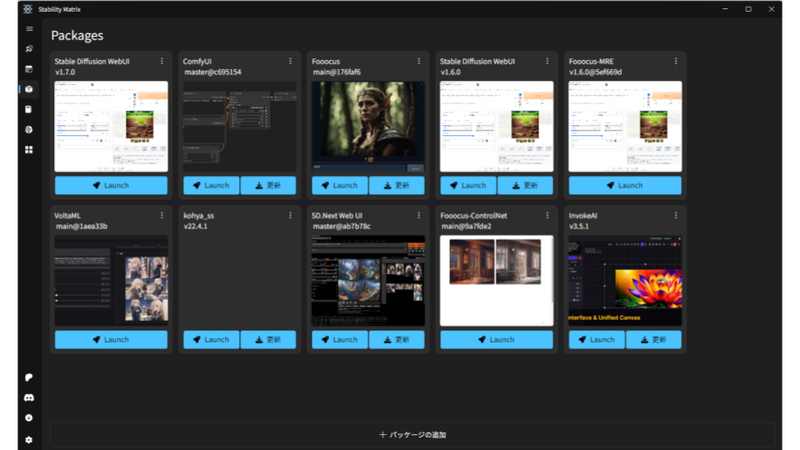
Task: Open more options menu for kohya_ss
Action: tap(291, 215)
